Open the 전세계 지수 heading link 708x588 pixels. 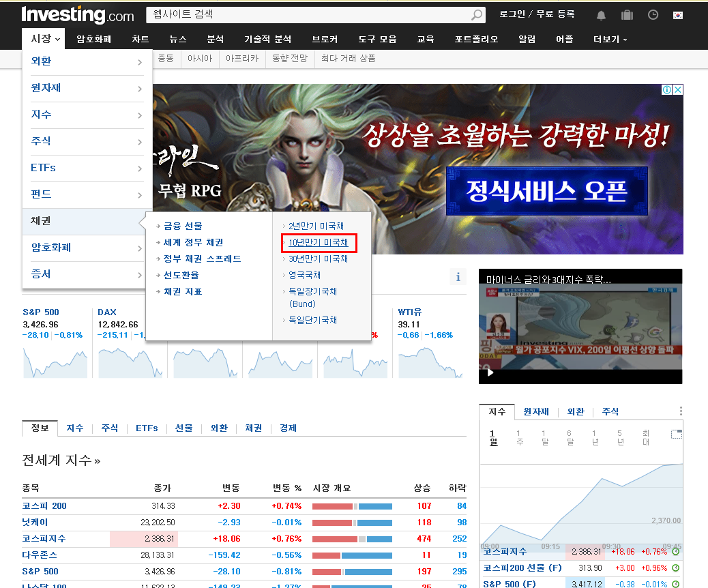[x=61, y=460]
